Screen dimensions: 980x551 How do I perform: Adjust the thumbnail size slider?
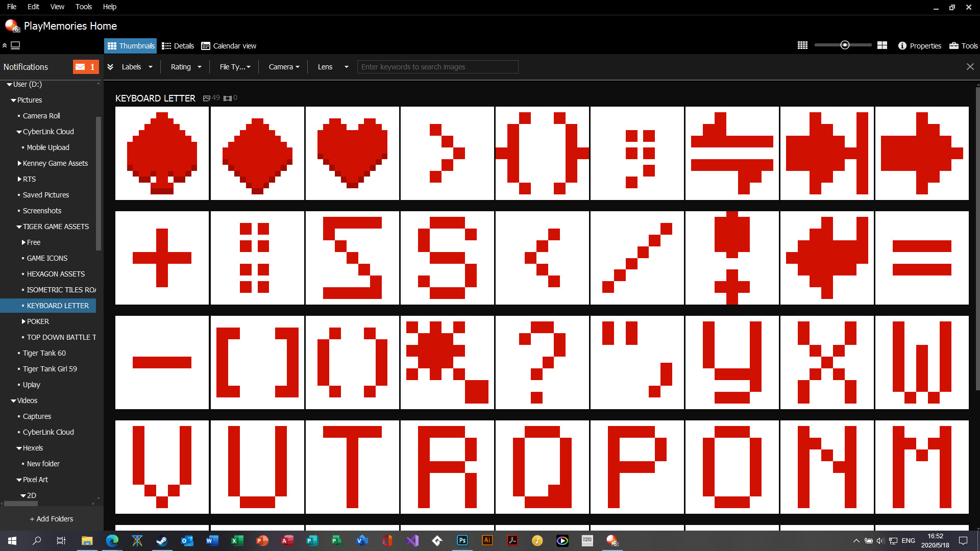point(845,45)
